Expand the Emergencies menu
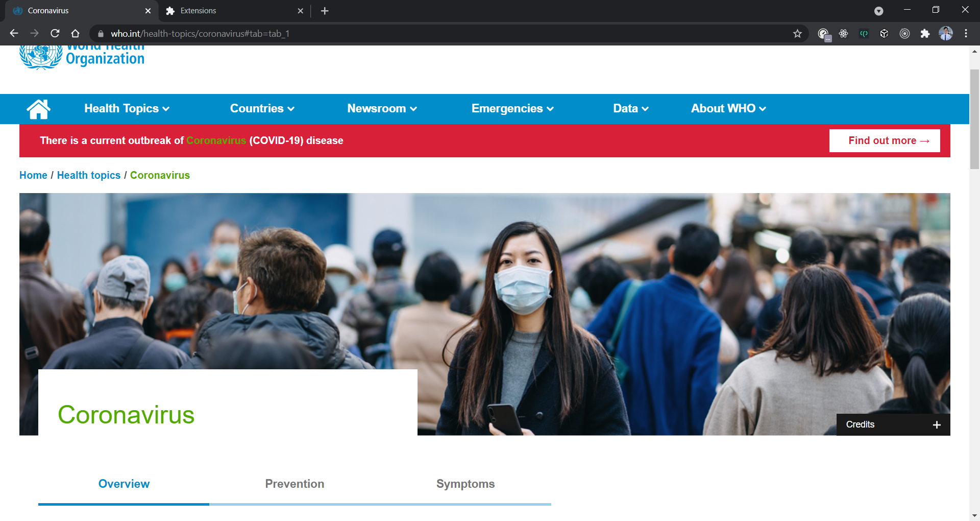Viewport: 980px width, 521px height. 512,109
